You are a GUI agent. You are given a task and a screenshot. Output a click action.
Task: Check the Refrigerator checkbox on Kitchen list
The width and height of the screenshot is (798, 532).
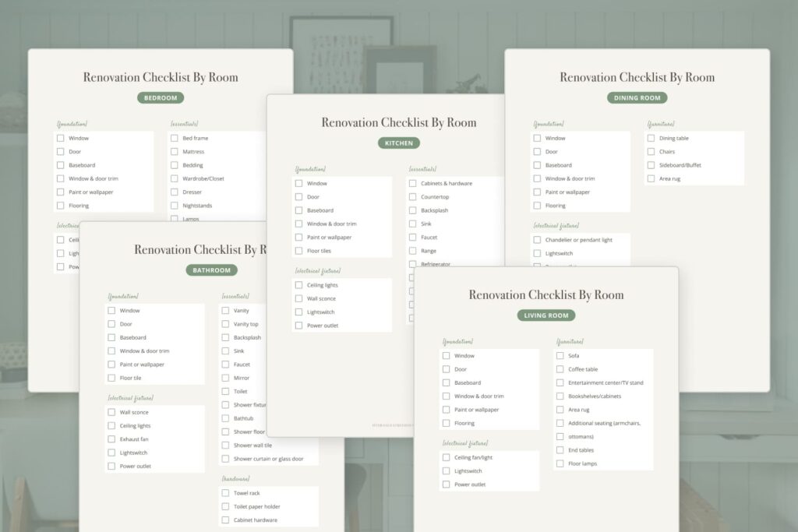pyautogui.click(x=411, y=263)
